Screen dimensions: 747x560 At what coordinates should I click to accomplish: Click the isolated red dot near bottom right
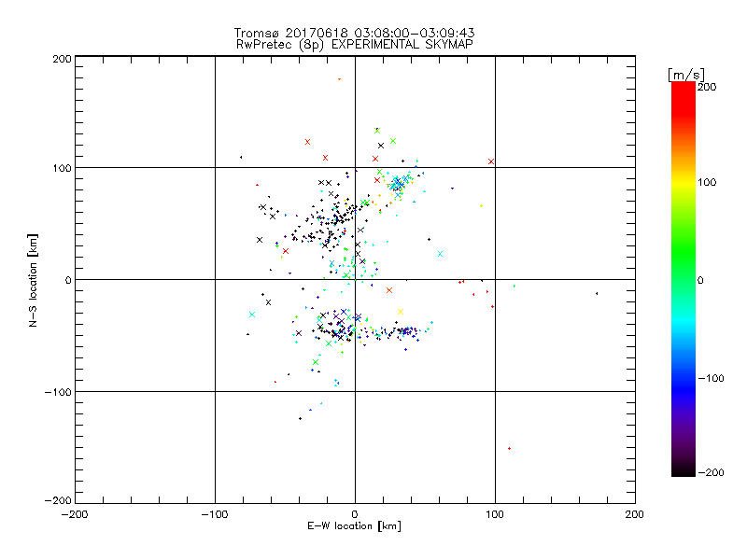point(509,449)
